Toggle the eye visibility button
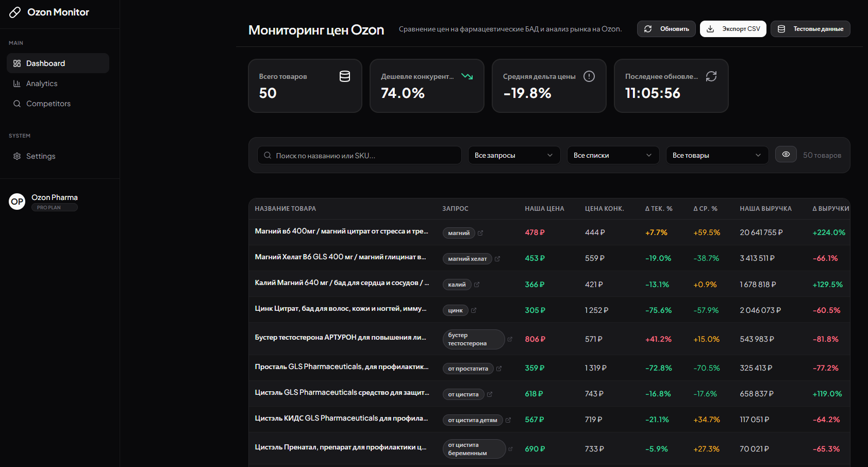 pyautogui.click(x=786, y=155)
